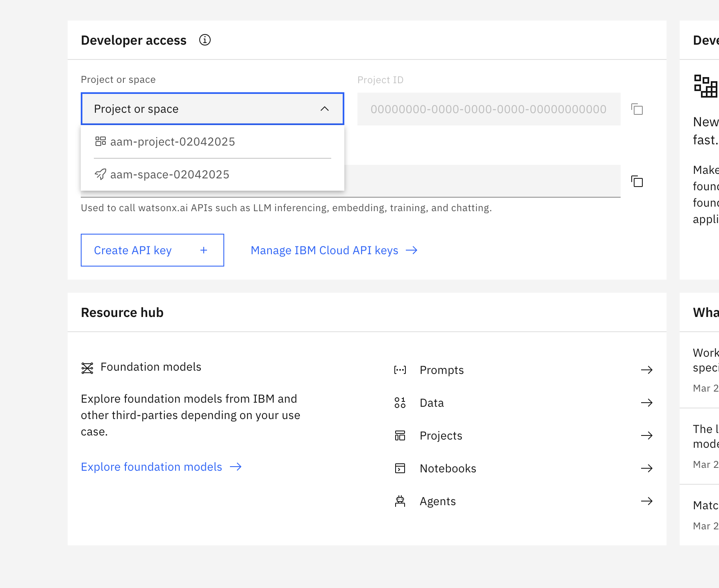Screen dimensions: 719x588
Task: Click the Data icon
Action: [400, 403]
